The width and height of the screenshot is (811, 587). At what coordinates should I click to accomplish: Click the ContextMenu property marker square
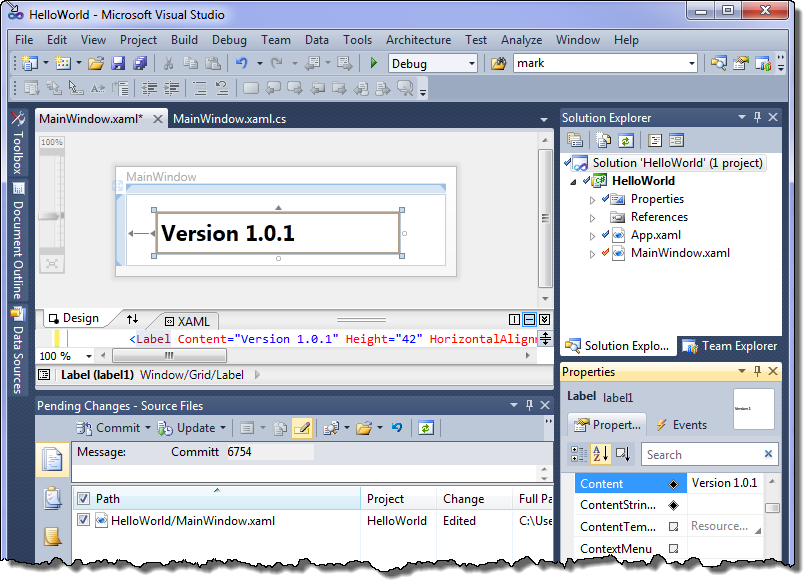click(673, 548)
